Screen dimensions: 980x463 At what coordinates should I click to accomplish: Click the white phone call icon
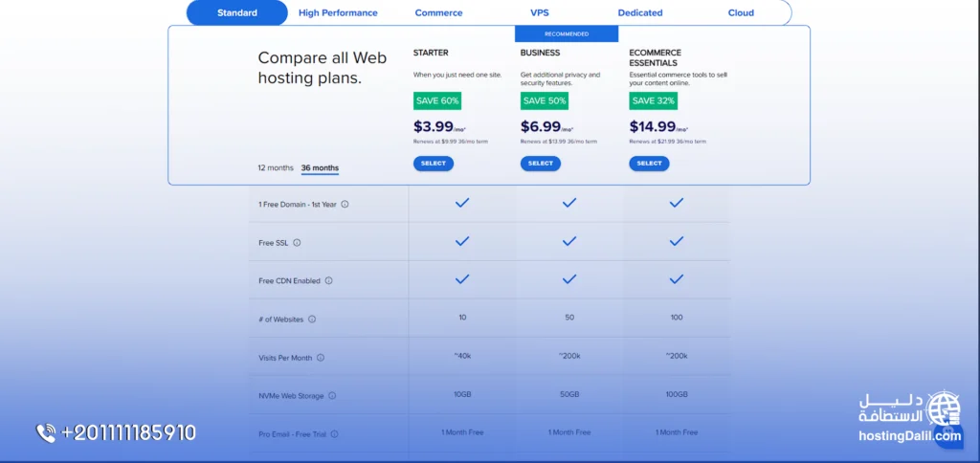[45, 433]
